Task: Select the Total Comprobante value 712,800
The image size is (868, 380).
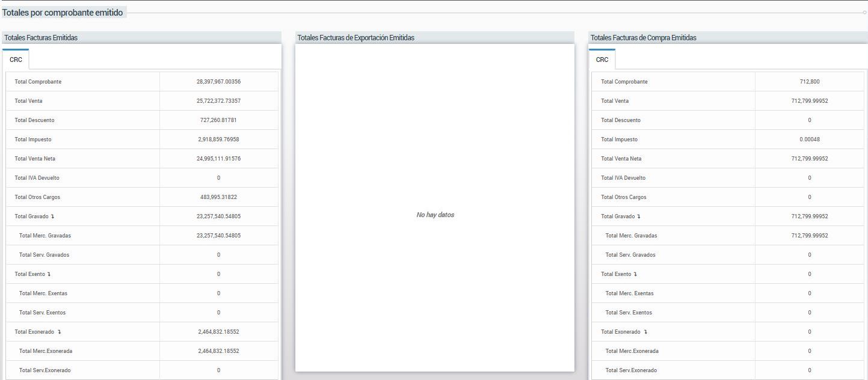Action: pos(810,82)
